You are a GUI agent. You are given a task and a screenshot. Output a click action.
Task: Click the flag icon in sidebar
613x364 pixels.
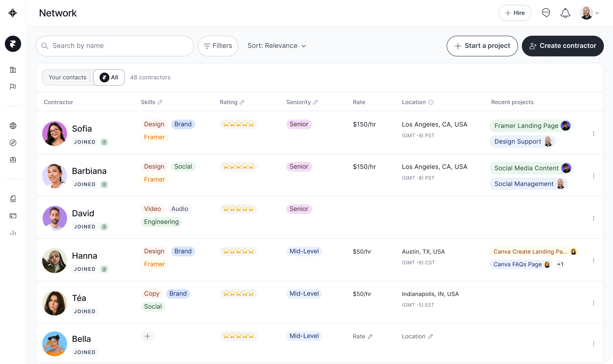13,86
